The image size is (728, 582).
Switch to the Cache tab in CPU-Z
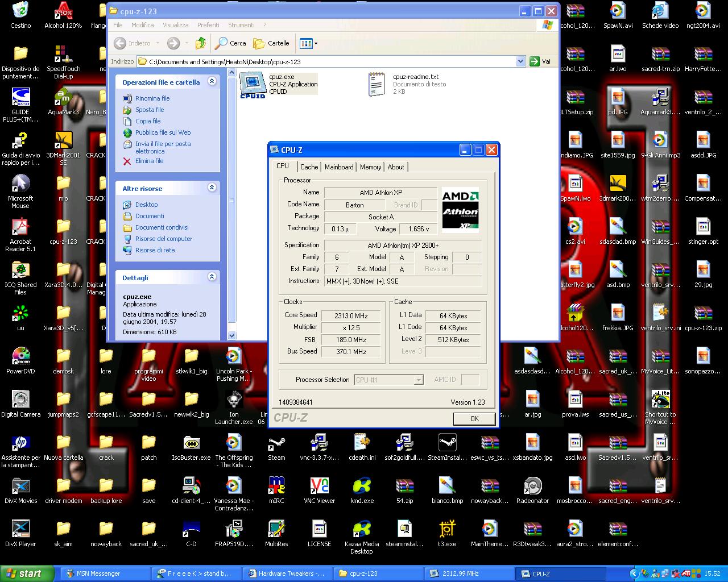point(309,167)
